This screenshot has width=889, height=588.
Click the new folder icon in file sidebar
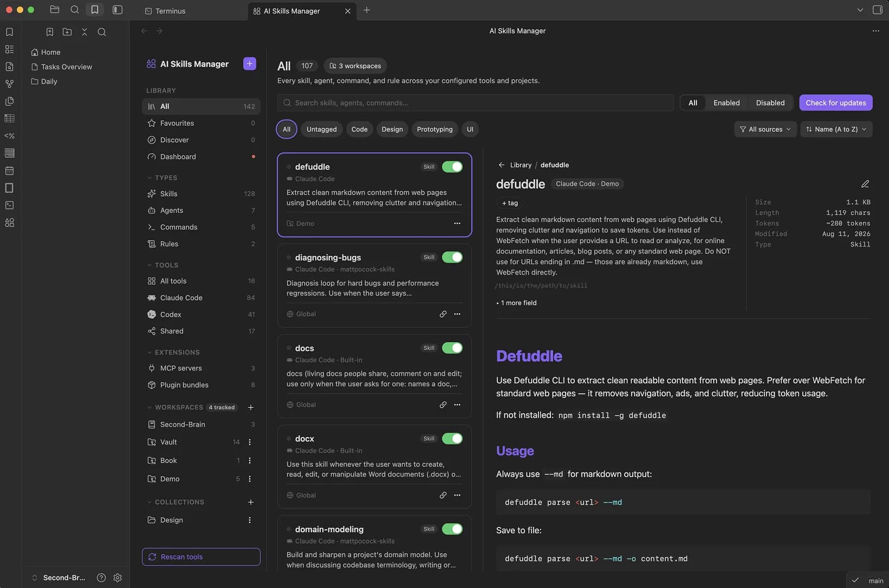coord(67,32)
